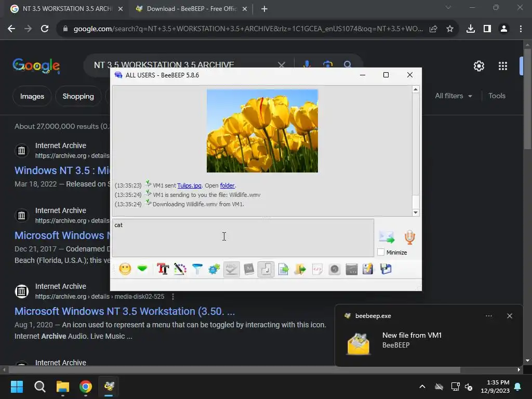
Task: Select the Images search filter
Action: click(32, 96)
